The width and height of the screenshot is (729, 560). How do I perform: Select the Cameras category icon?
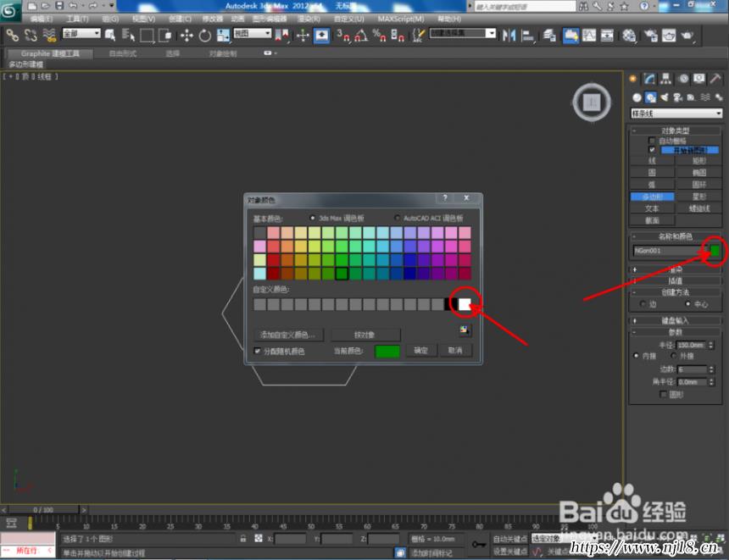(678, 97)
